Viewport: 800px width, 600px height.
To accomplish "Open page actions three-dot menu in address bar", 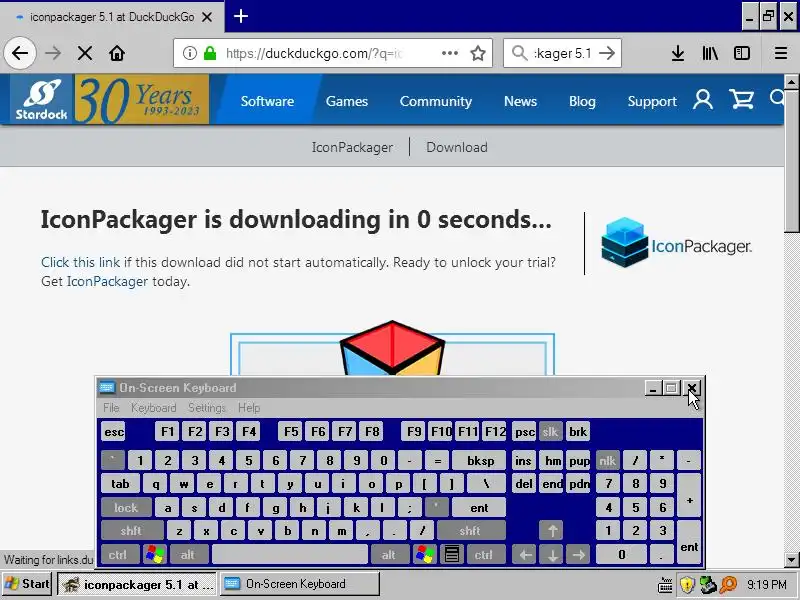I will [449, 53].
